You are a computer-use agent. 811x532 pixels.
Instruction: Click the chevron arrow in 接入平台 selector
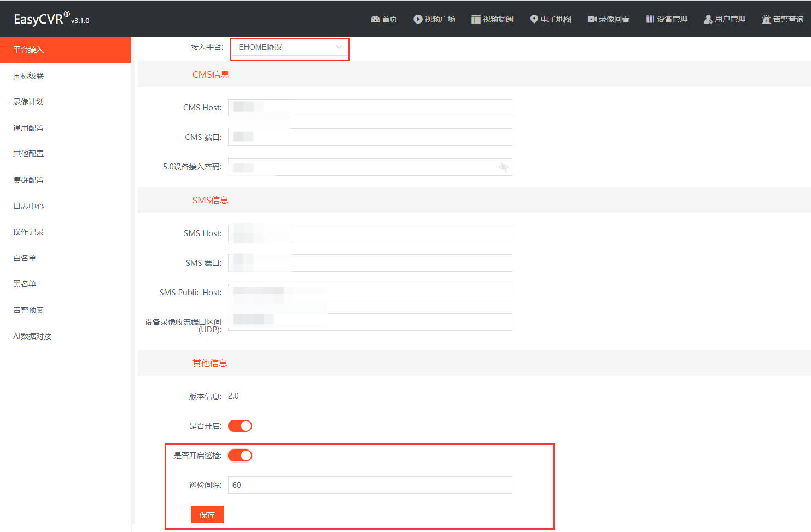pyautogui.click(x=339, y=47)
